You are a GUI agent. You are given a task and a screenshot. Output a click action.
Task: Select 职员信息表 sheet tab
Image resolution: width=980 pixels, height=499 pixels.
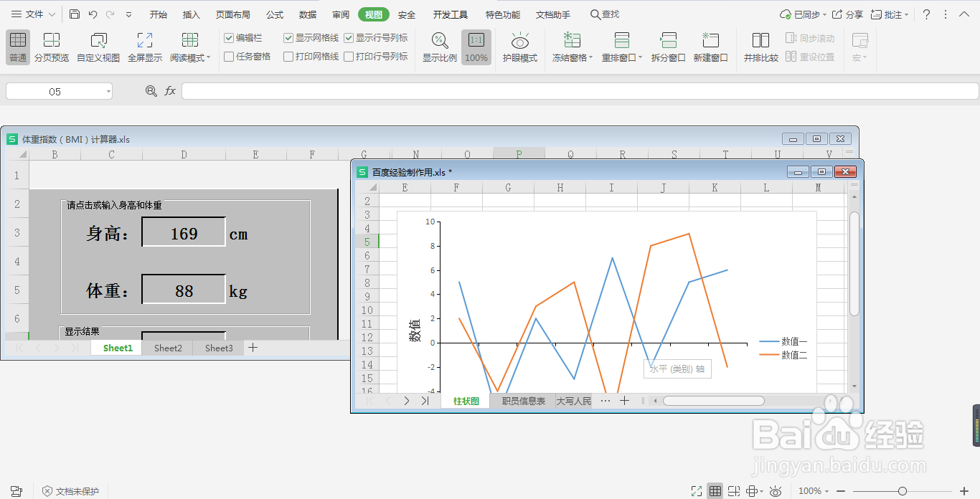[x=523, y=401]
